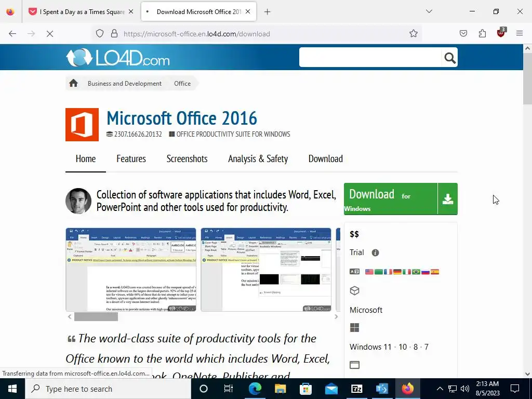
Task: Click the Trial info circle icon
Action: click(375, 253)
